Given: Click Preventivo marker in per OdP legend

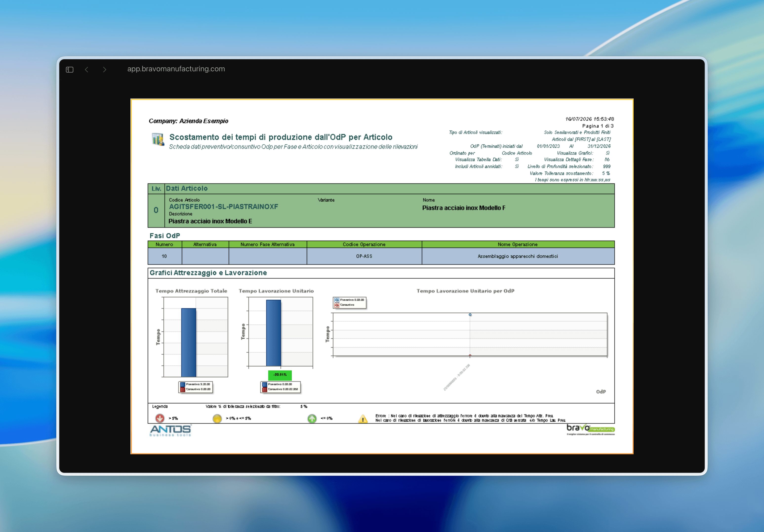Looking at the screenshot, I should pyautogui.click(x=337, y=300).
